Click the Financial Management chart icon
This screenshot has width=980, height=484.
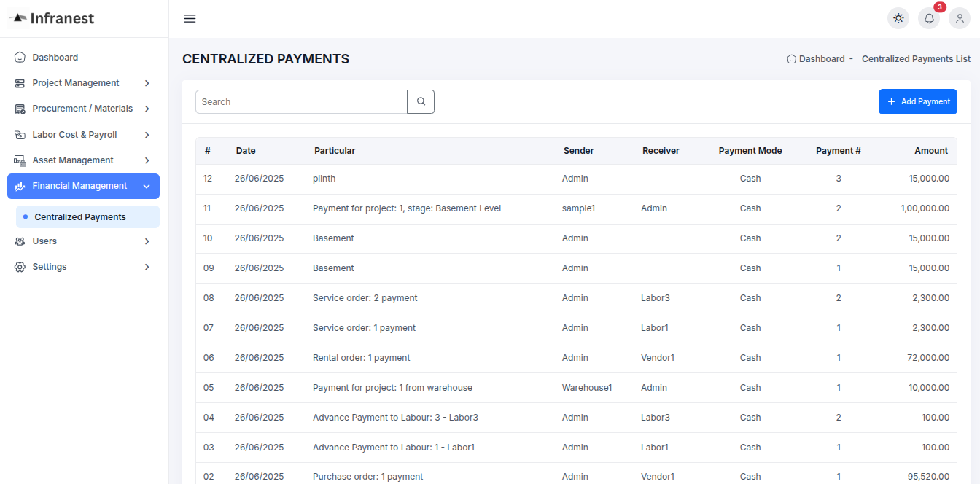(x=20, y=186)
